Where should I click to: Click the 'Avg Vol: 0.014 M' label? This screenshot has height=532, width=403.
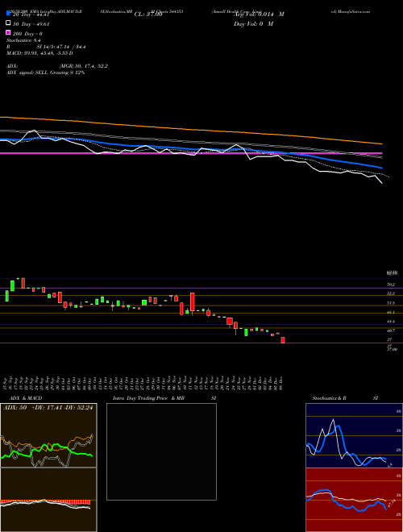(259, 15)
